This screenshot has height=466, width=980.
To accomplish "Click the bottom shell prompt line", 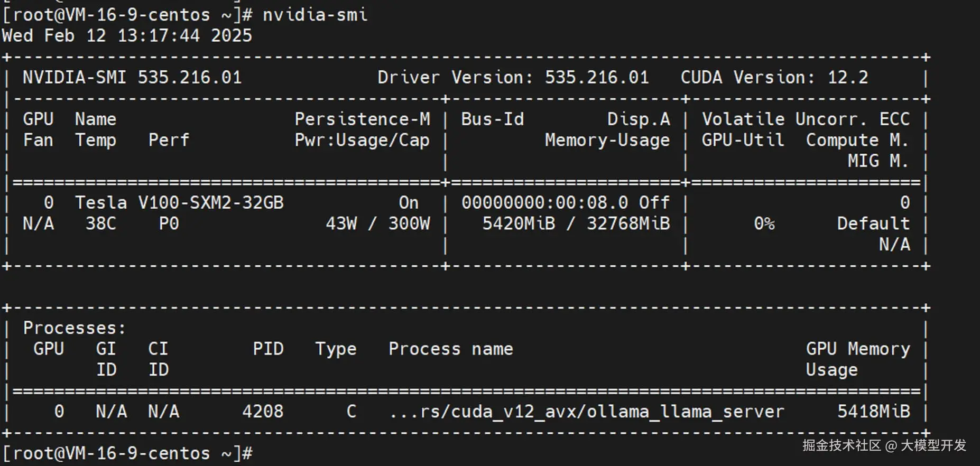I will [x=127, y=453].
